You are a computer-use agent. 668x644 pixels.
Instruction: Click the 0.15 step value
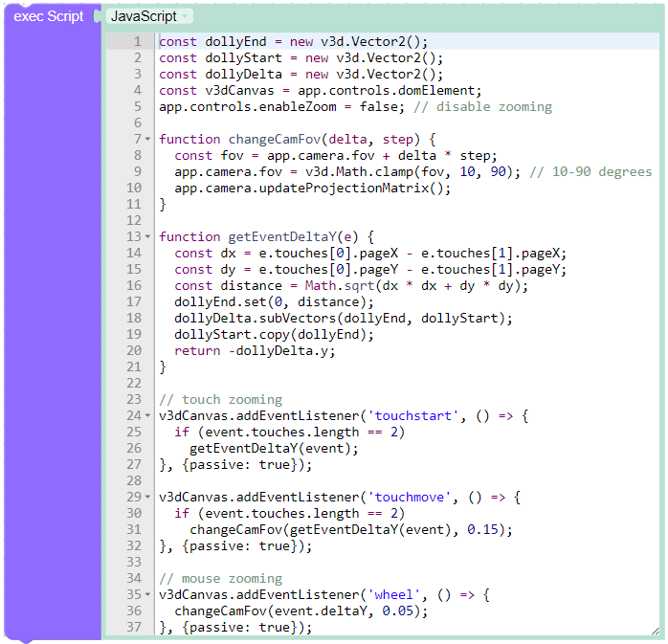click(x=482, y=529)
